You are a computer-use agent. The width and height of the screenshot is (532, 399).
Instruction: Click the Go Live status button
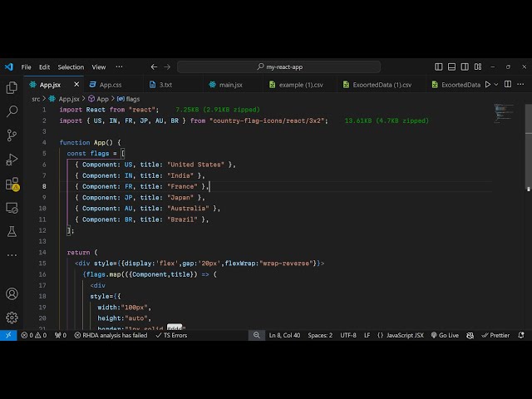tap(445, 335)
